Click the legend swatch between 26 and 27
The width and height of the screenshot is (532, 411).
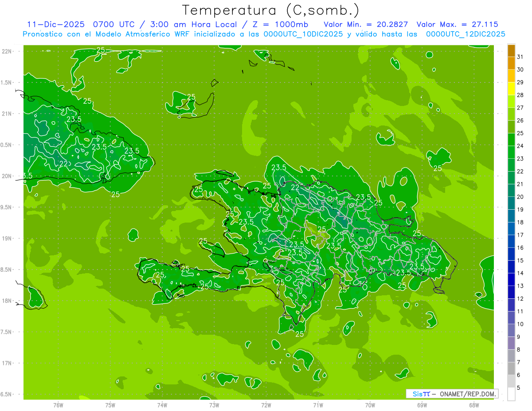point(511,114)
